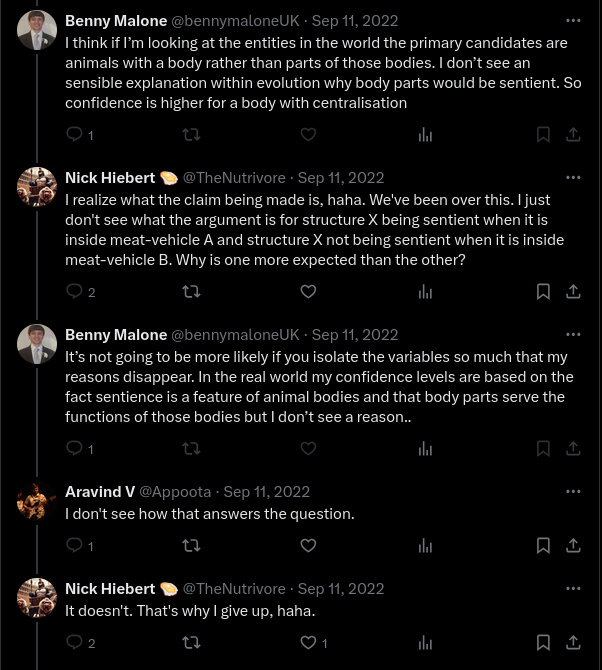Open @bennymaloneUK handle on the first tweet
602x670 pixels.
[x=235, y=20]
